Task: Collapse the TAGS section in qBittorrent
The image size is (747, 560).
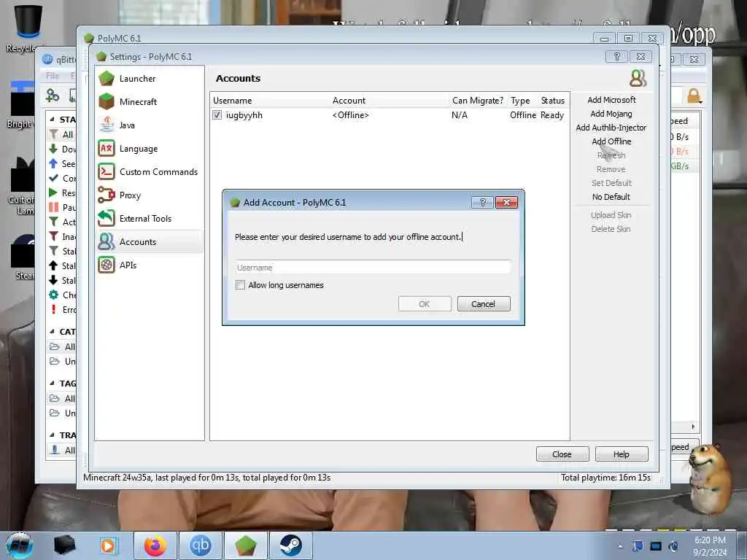Action: pyautogui.click(x=52, y=383)
